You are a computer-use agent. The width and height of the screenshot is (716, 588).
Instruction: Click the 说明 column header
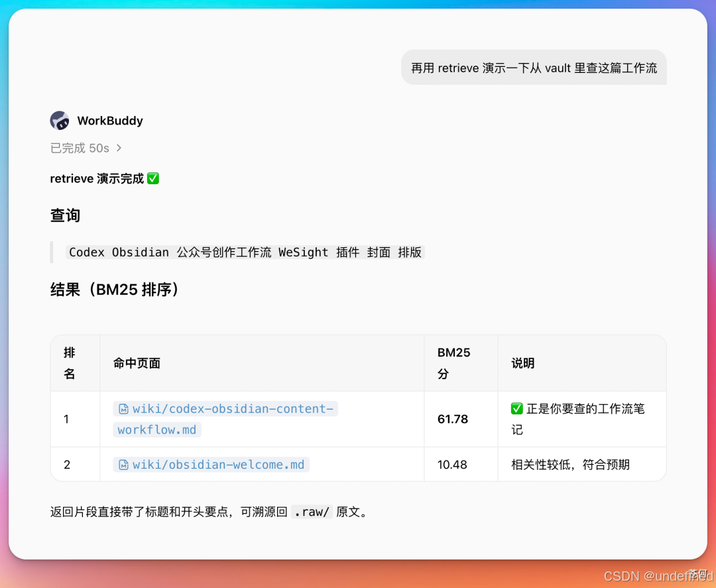(582, 363)
